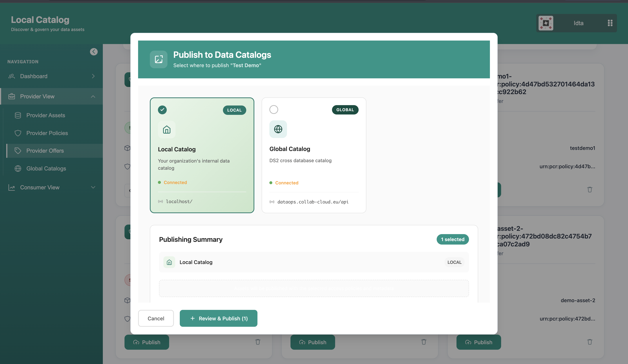Click the LOCAL tag in summary row
The height and width of the screenshot is (364, 628).
pos(454,262)
